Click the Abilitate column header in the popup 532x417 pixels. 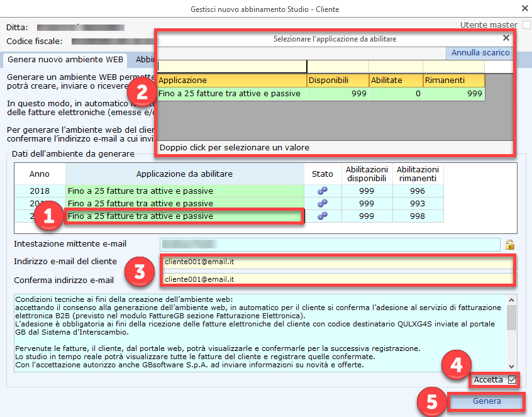[396, 81]
